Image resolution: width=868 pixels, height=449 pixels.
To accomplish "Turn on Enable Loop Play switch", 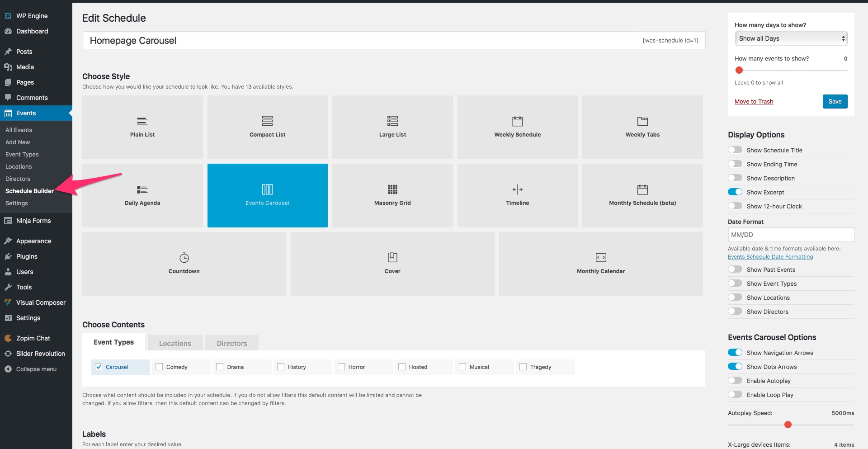I will tap(735, 394).
